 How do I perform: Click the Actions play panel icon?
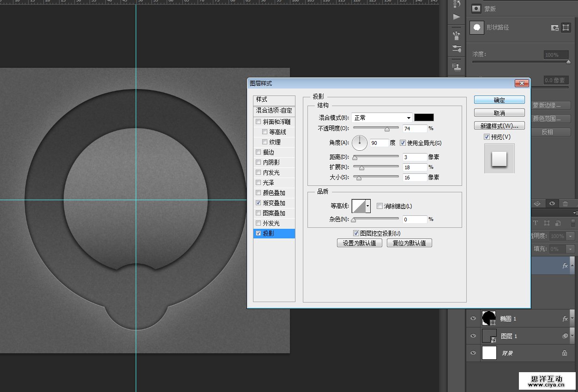457,17
